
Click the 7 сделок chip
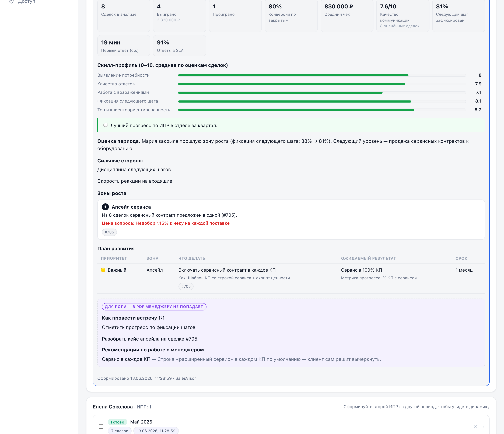119,431
